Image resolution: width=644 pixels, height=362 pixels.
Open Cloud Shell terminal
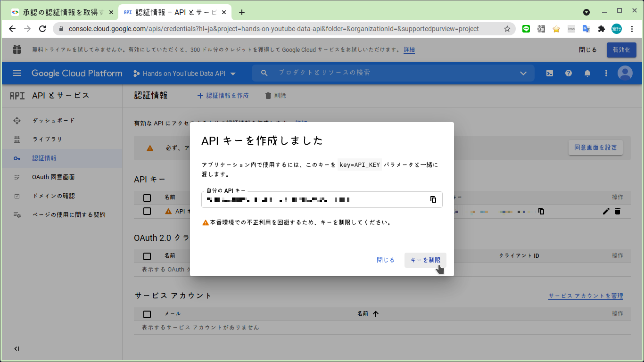(550, 73)
